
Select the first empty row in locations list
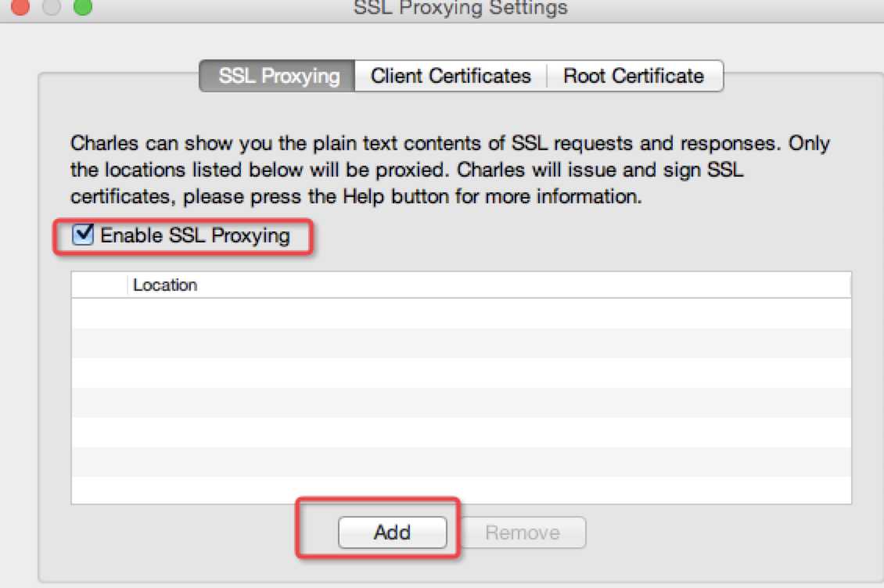[461, 313]
